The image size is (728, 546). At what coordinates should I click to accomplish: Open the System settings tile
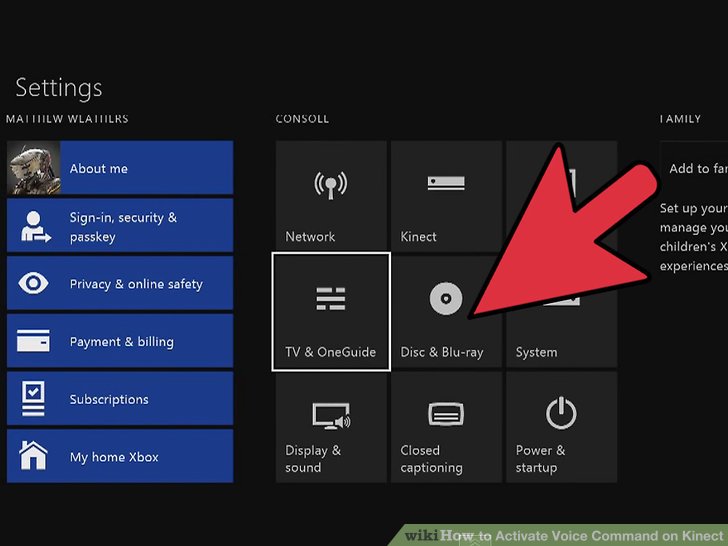[x=562, y=312]
